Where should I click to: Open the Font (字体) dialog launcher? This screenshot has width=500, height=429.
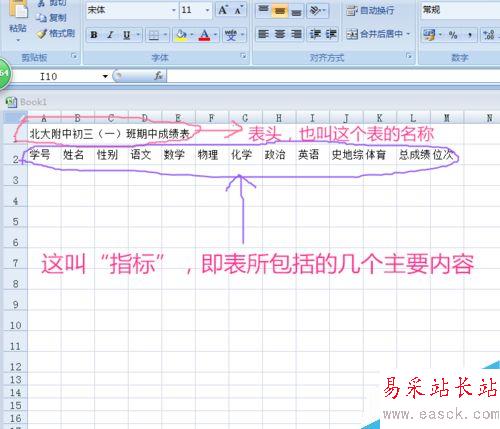coord(244,56)
